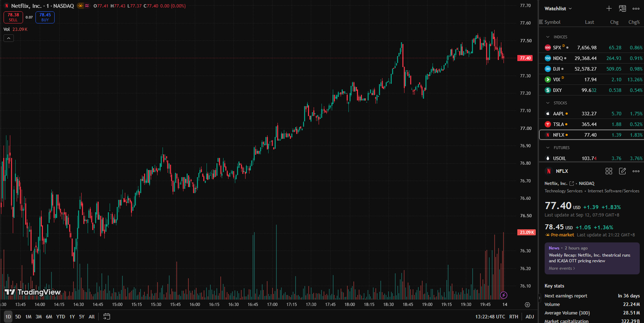Click the blue NDQ 100 logo icon
644x323 pixels.
click(x=547, y=58)
